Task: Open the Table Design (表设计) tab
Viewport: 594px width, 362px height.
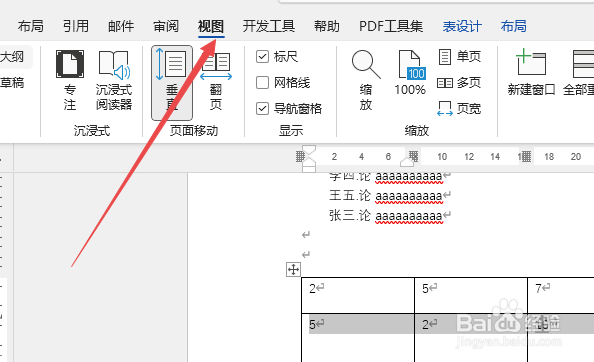Action: pos(462,26)
